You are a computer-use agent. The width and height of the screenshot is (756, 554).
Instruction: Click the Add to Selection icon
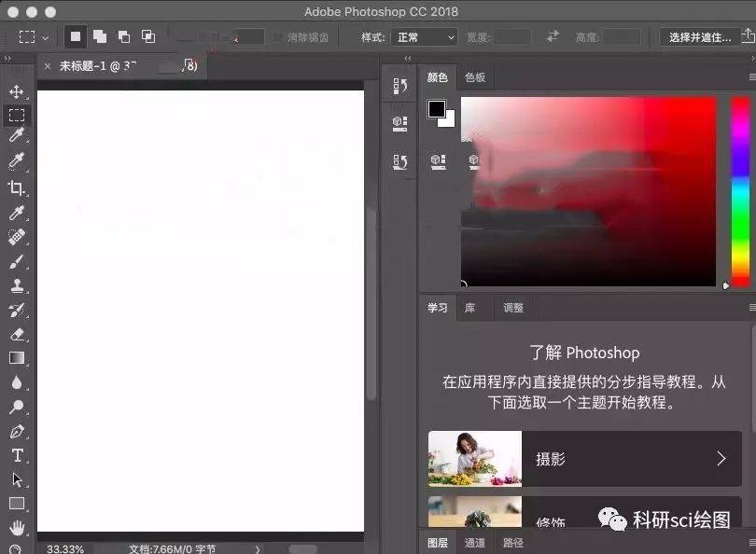100,36
